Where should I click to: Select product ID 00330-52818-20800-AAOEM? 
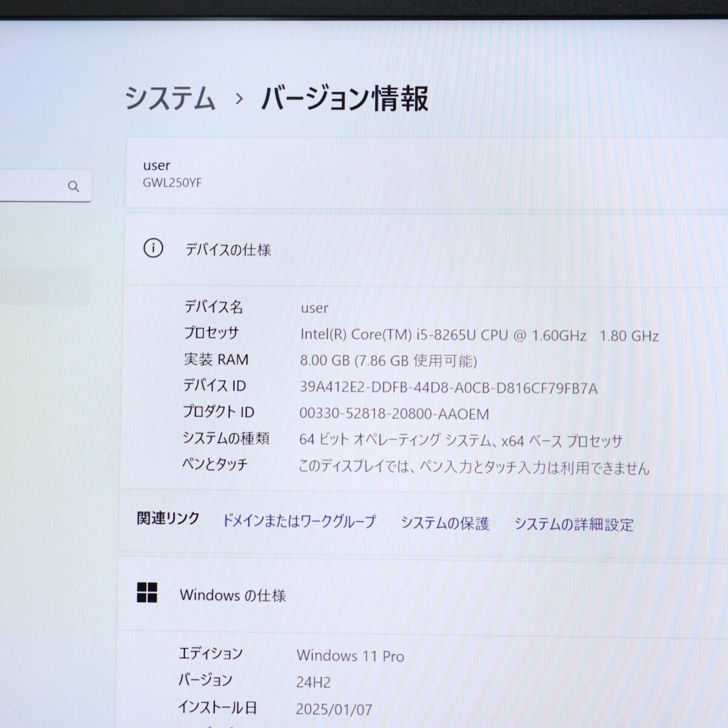(394, 414)
